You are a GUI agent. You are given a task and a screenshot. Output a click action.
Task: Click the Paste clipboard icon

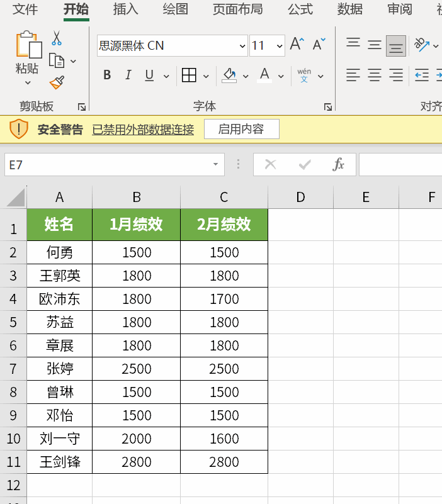(x=29, y=45)
